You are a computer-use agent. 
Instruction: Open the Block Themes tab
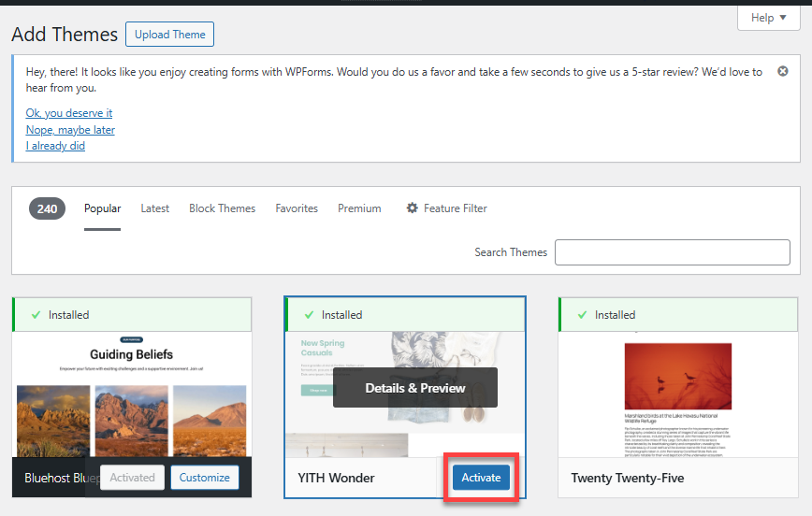click(x=222, y=208)
